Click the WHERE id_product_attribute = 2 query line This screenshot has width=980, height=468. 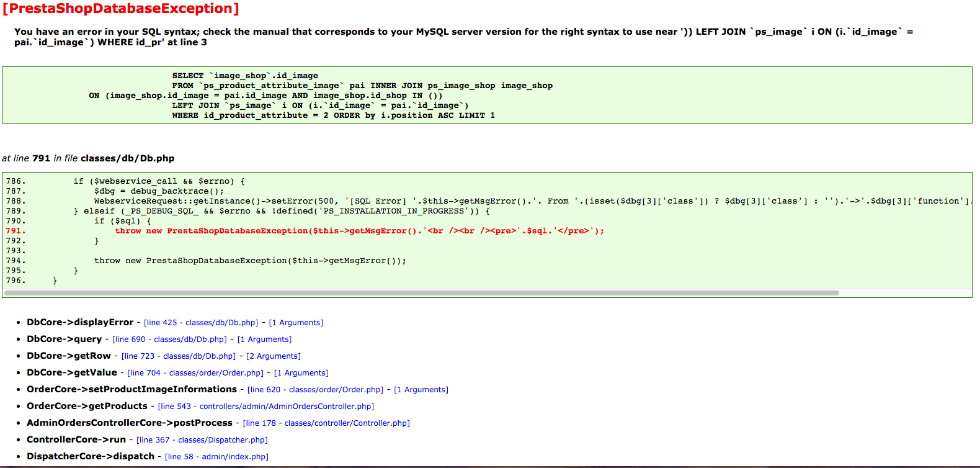(x=333, y=115)
